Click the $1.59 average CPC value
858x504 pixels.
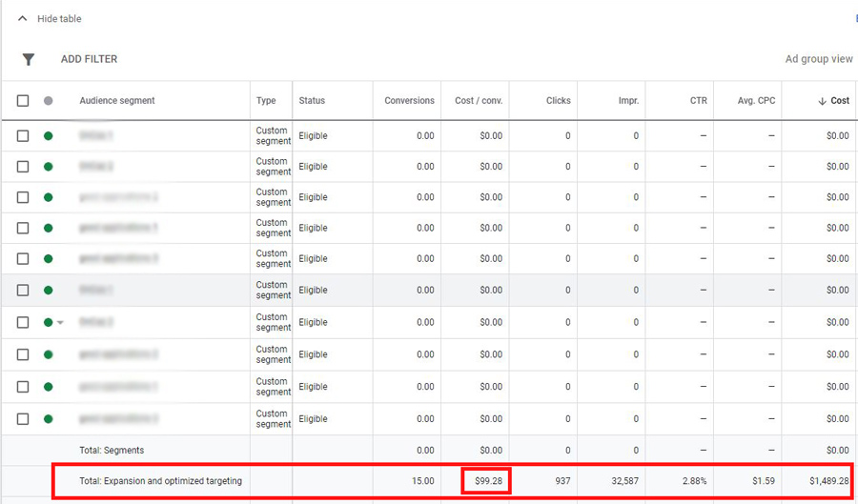764,481
